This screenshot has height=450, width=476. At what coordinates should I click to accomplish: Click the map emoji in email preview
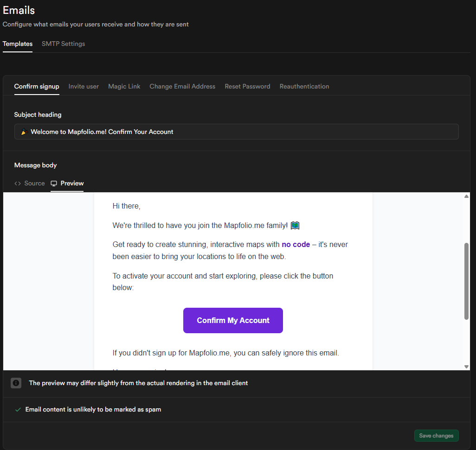click(295, 226)
